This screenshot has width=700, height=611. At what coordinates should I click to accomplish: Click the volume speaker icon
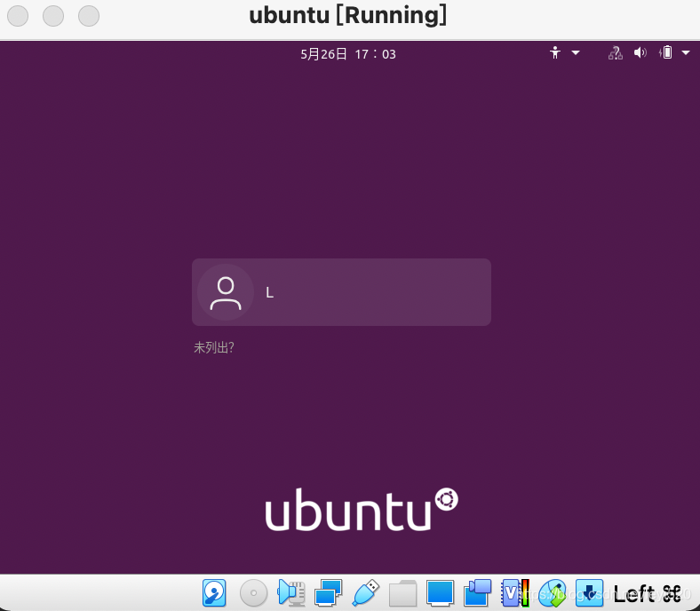(640, 53)
